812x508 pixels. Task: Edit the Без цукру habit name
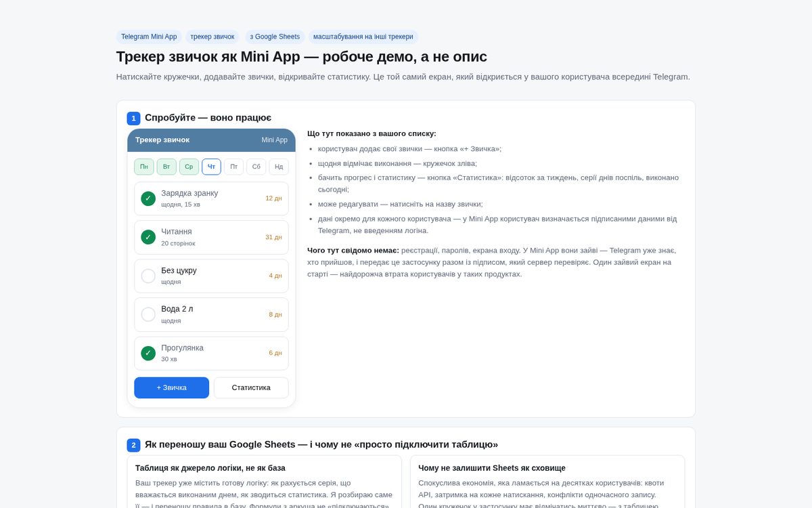179,270
